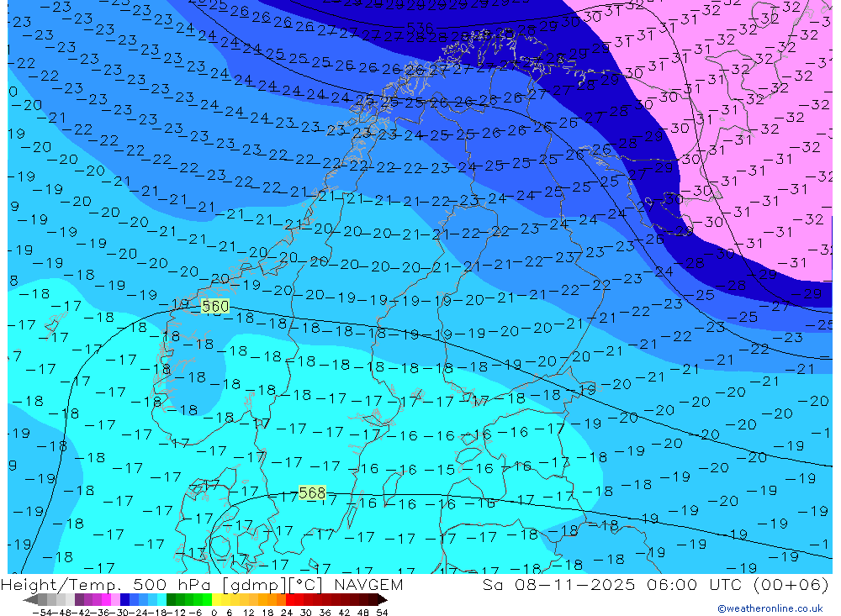Click the gray left arrow end of legend
This screenshot has width=841, height=616.
point(30,599)
